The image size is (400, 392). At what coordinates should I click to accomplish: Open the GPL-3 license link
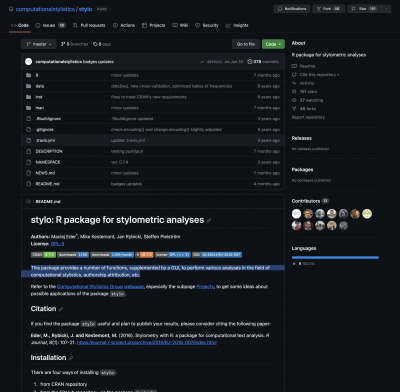click(57, 244)
